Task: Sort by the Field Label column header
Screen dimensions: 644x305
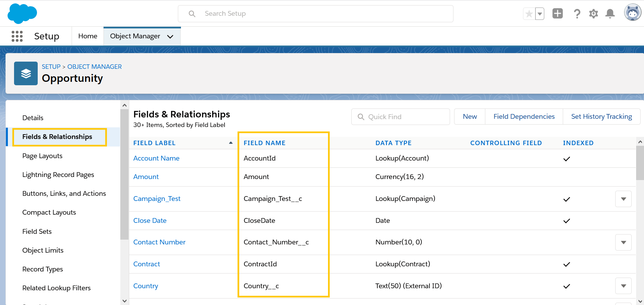Action: tap(154, 143)
